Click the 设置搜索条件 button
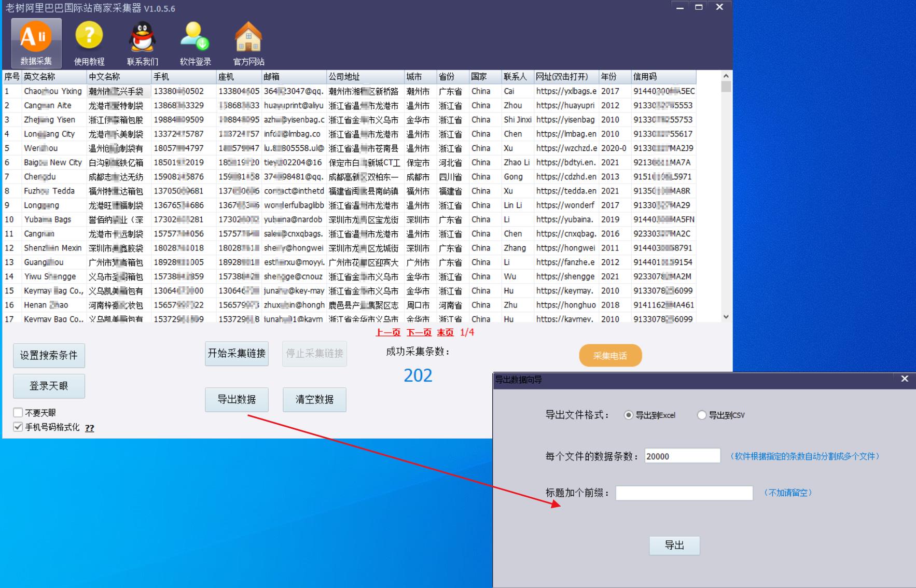The height and width of the screenshot is (588, 916). [x=49, y=356]
